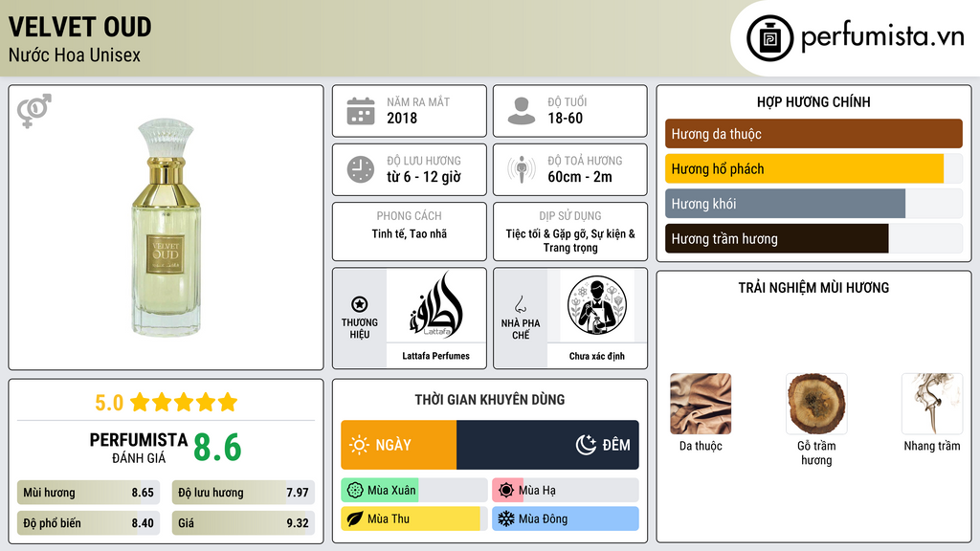Image resolution: width=980 pixels, height=551 pixels.
Task: Click the Chưa xác định perfumer label
Action: tap(597, 356)
